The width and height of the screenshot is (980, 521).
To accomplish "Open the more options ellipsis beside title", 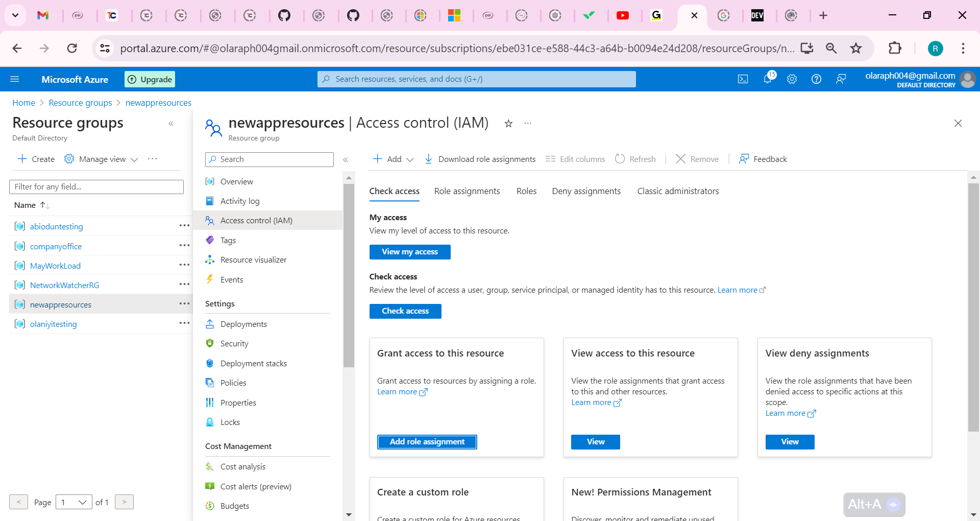I will click(x=528, y=123).
